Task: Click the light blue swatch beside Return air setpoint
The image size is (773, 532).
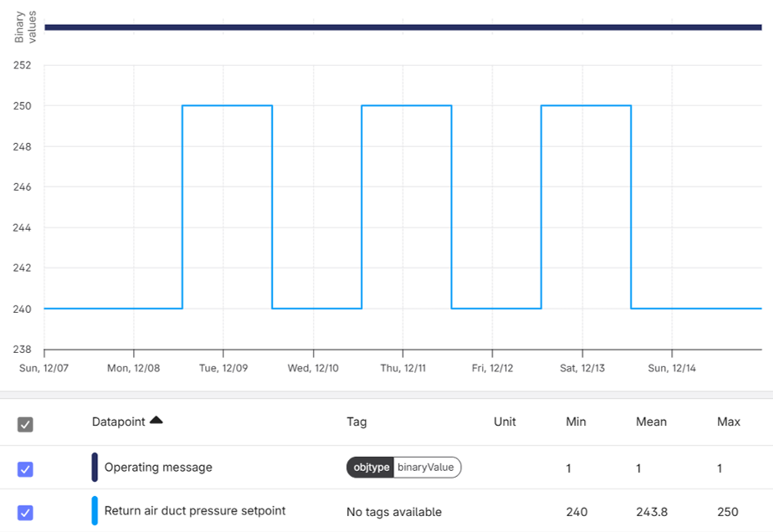Action: point(95,511)
